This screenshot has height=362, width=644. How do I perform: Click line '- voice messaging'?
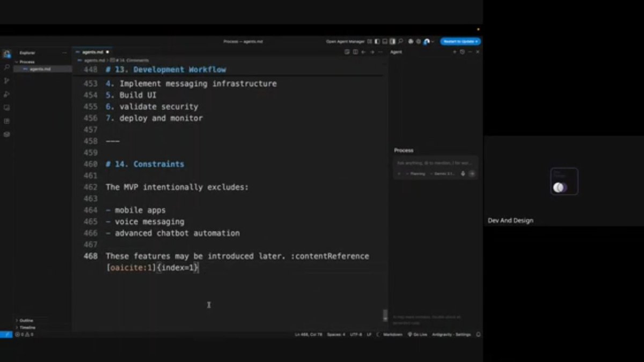coord(145,221)
